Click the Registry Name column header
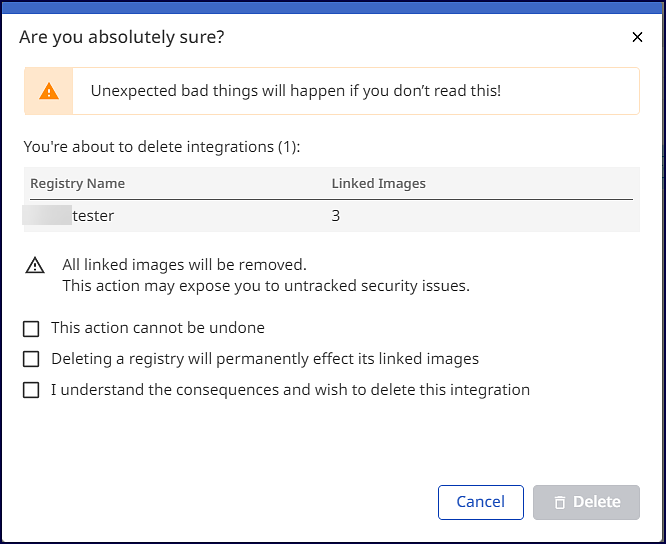The image size is (666, 544). point(78,184)
